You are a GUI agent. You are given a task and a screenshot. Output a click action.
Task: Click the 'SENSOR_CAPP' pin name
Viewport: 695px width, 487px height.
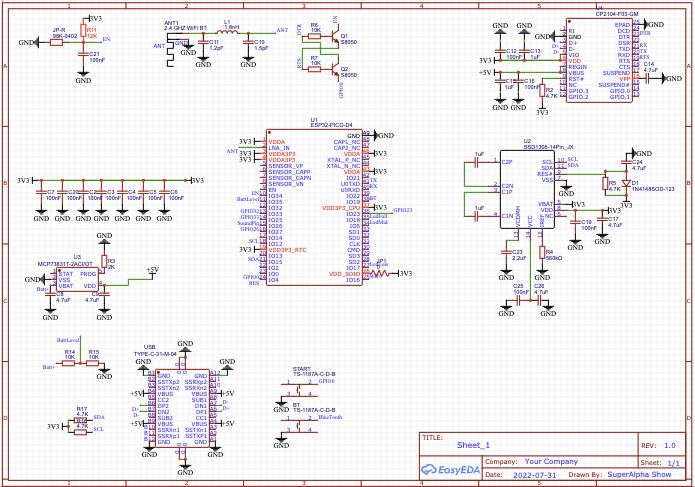(289, 172)
